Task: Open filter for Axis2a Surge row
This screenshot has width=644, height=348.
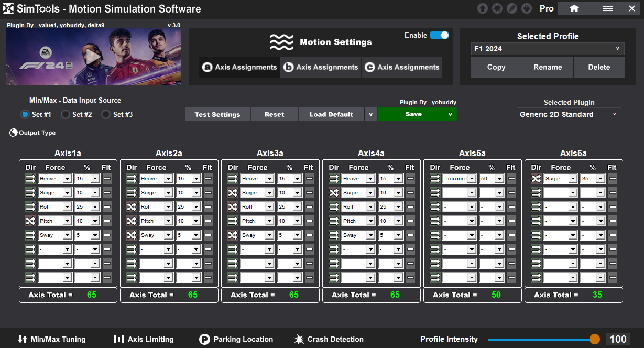Action: [208, 193]
